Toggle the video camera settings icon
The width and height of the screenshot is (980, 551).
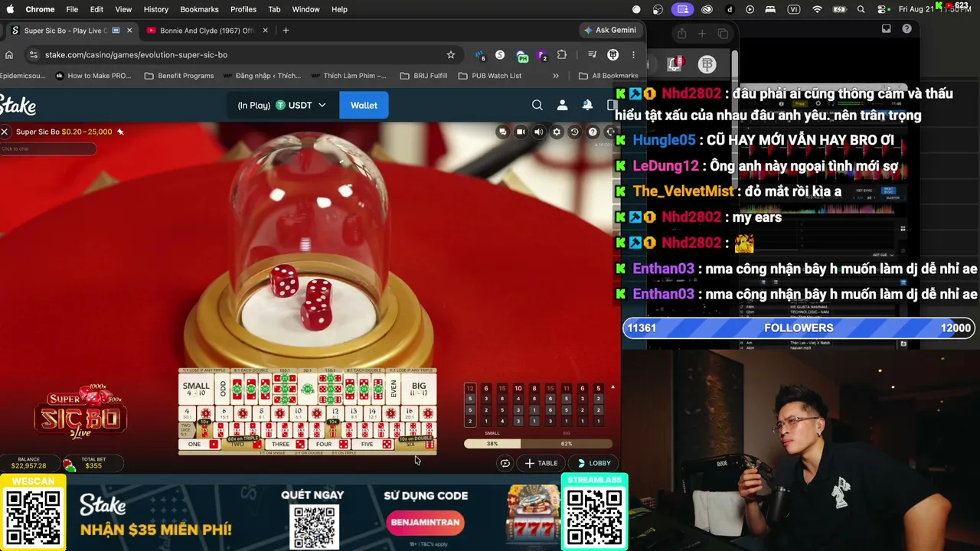(x=521, y=132)
